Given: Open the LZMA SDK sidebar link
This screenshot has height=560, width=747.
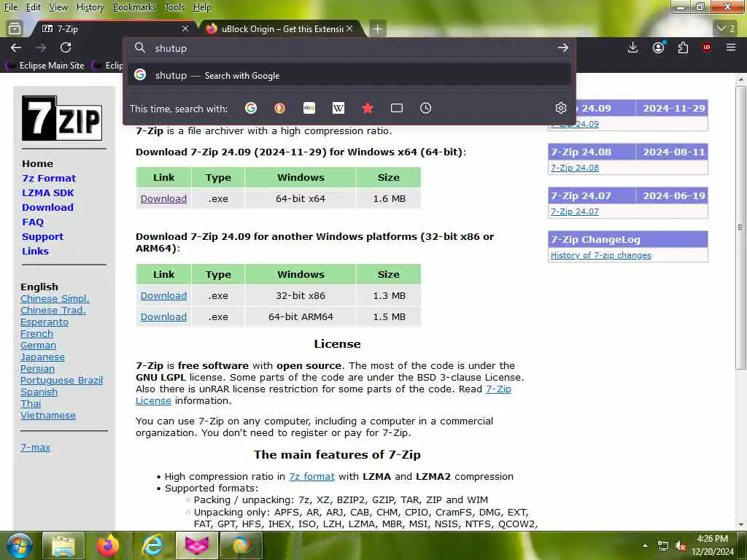Looking at the screenshot, I should pos(47,192).
